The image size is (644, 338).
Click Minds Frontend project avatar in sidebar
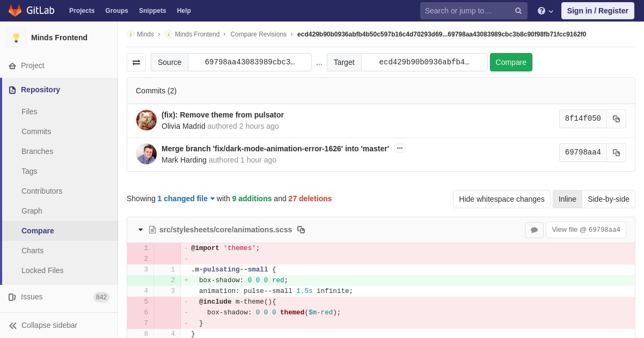16,38
